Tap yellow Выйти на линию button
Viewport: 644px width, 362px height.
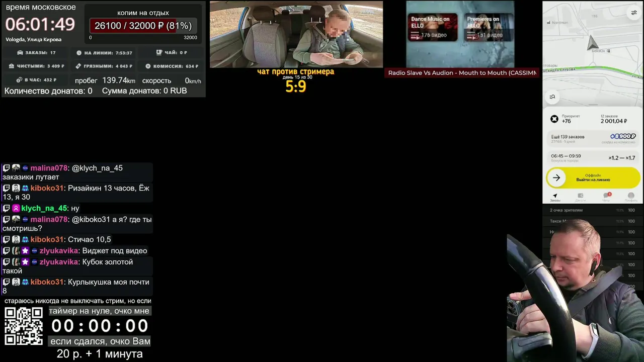click(x=593, y=177)
